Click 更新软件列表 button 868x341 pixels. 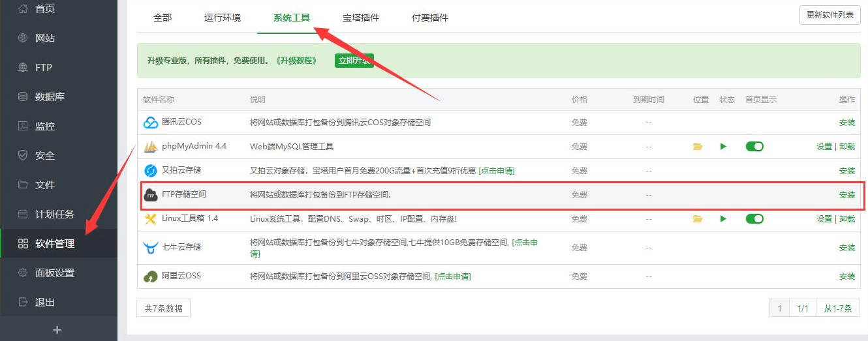(x=829, y=15)
